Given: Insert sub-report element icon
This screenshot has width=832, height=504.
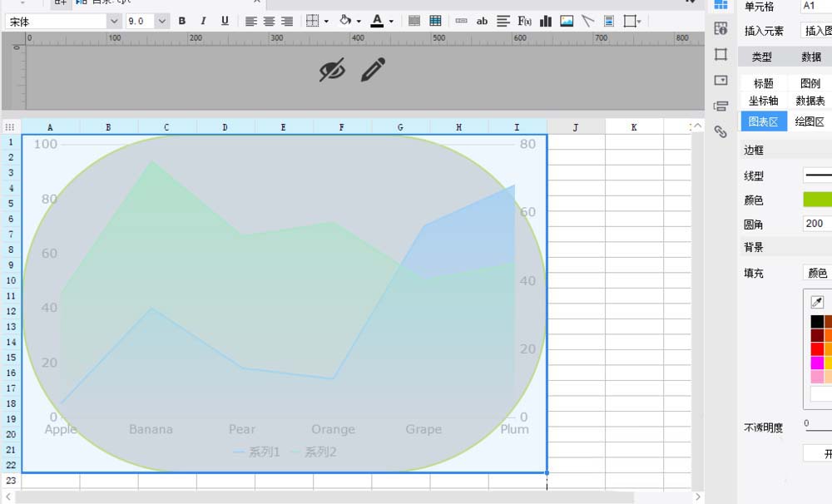Looking at the screenshot, I should [x=609, y=21].
